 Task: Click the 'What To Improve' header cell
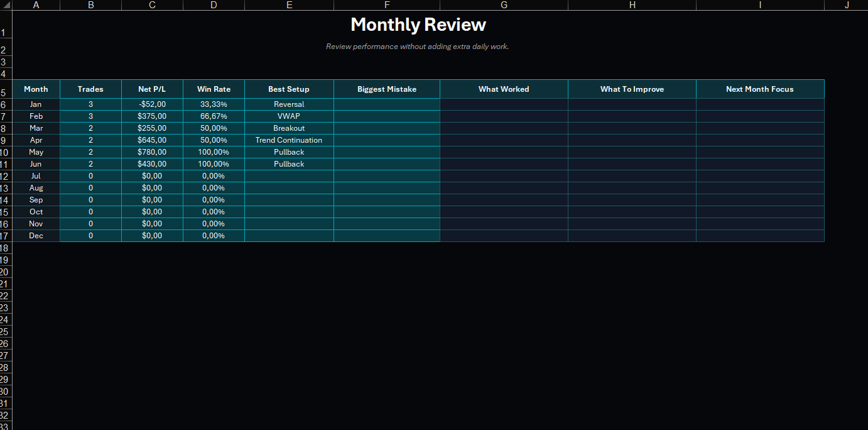[x=632, y=89]
